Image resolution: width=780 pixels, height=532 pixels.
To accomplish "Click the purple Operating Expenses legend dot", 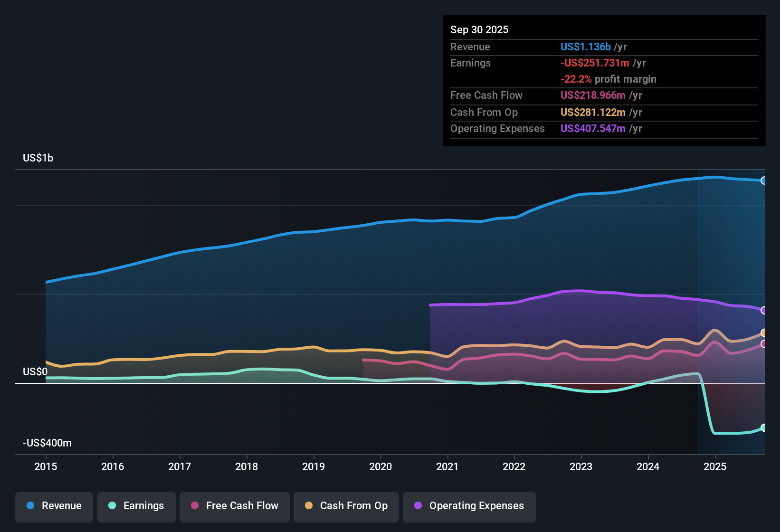I will coord(418,506).
